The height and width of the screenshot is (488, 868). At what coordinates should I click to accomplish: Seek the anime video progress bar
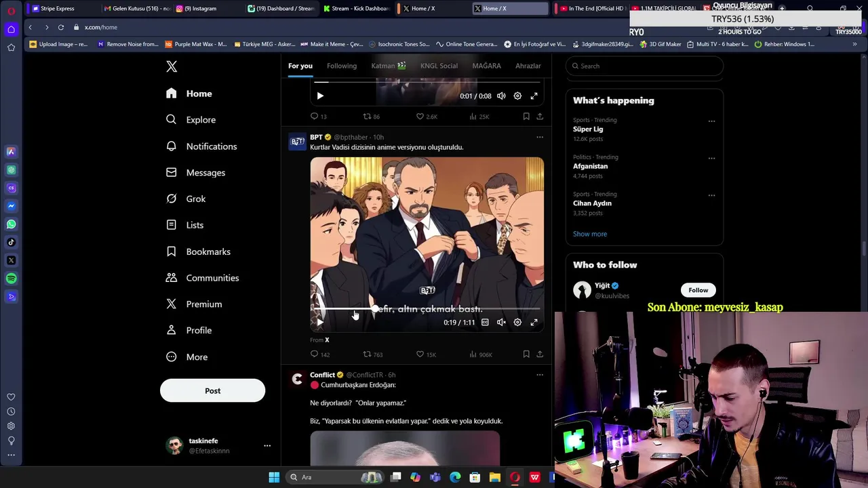tap(427, 309)
